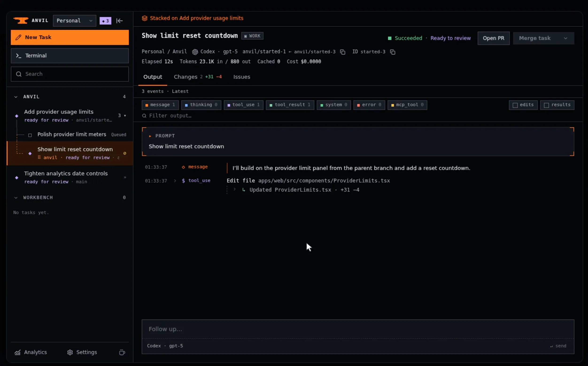The height and width of the screenshot is (366, 588).
Task: Collapse the sidebar with the arrow icon
Action: [x=120, y=21]
